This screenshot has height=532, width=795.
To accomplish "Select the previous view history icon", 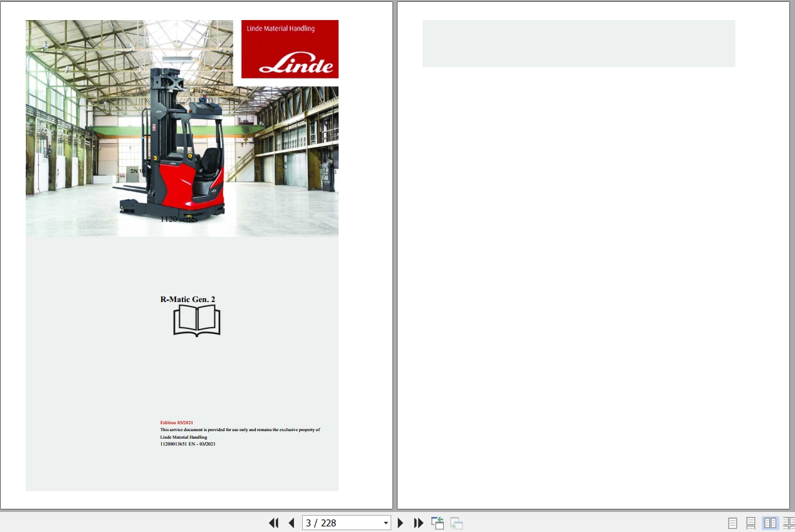I will (x=438, y=523).
